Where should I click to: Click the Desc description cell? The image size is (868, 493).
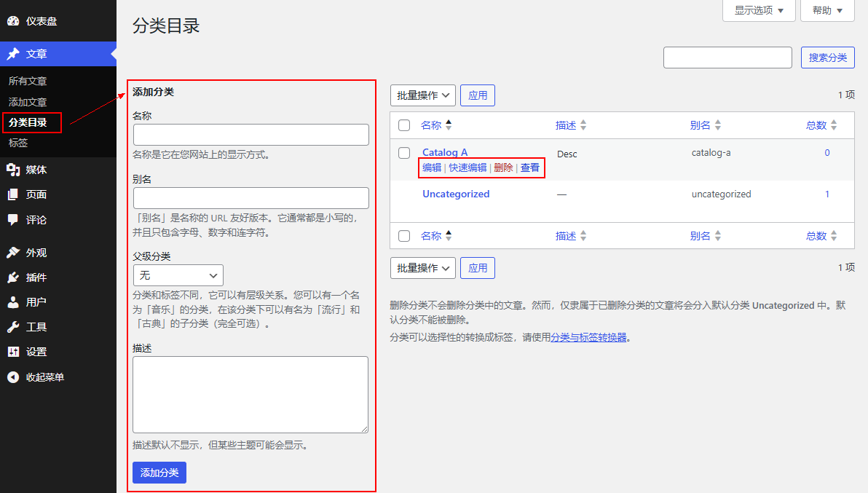click(567, 154)
